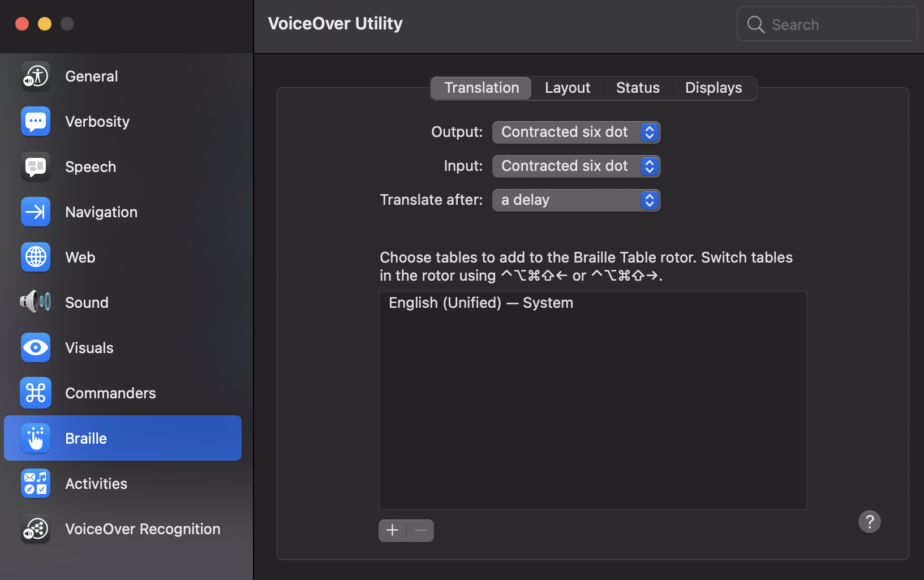Open the Displays tab
924x580 pixels.
click(x=713, y=88)
